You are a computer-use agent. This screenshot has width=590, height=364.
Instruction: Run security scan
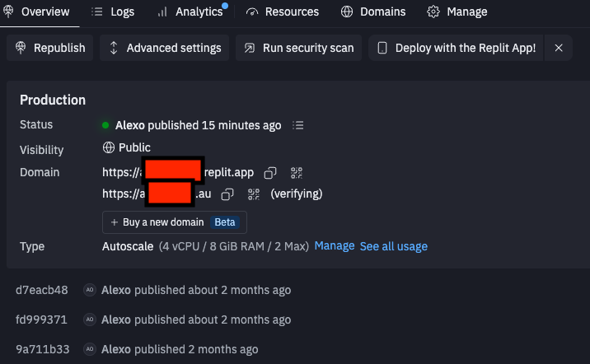(299, 48)
